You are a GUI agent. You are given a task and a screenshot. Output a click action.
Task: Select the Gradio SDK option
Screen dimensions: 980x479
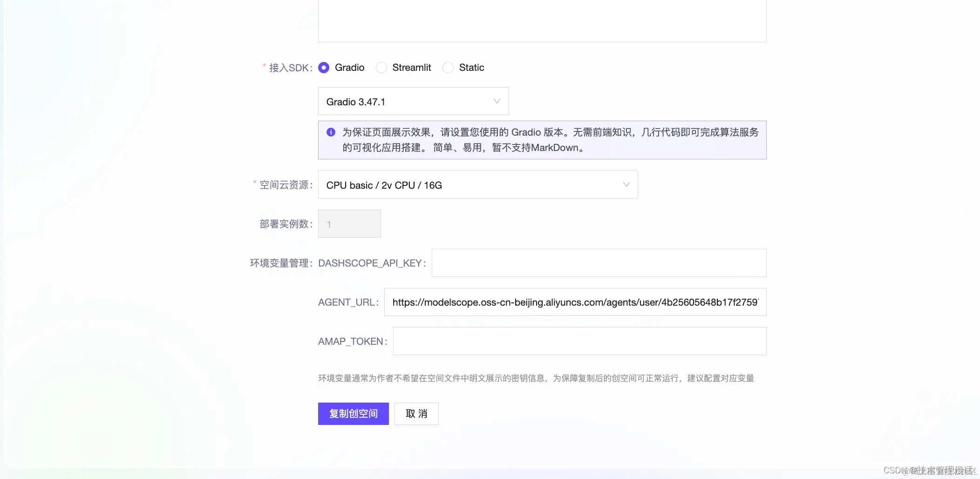click(324, 68)
